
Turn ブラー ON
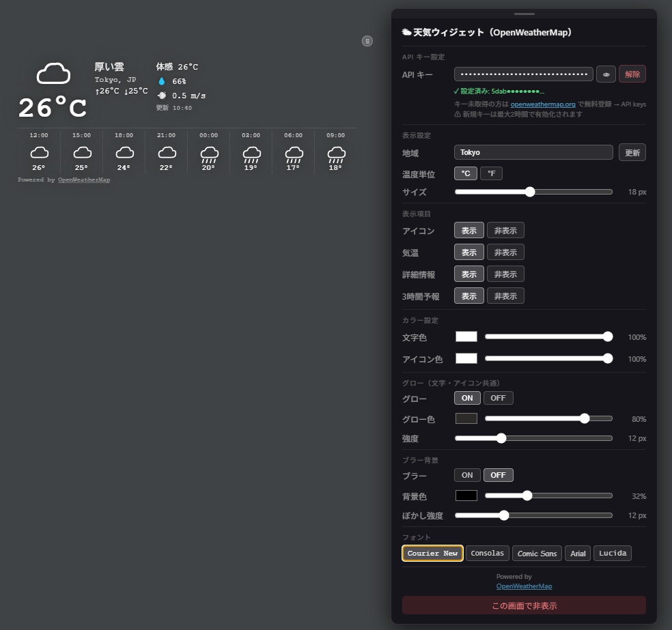coord(467,475)
